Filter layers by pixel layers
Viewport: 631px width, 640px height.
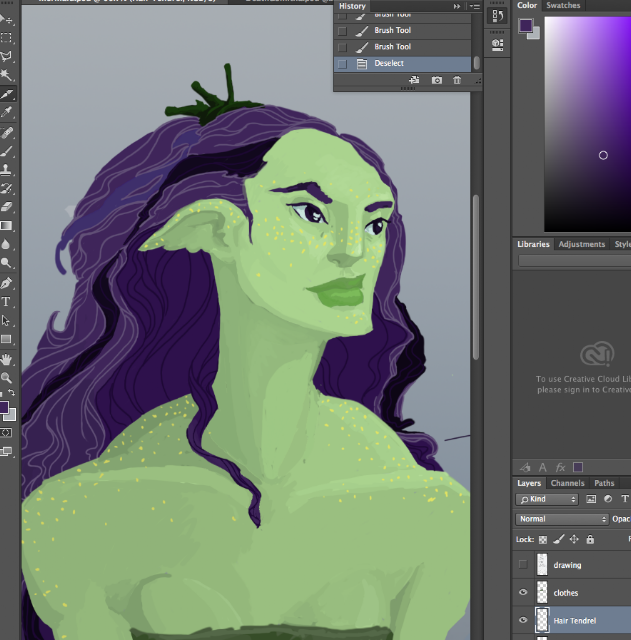point(591,499)
